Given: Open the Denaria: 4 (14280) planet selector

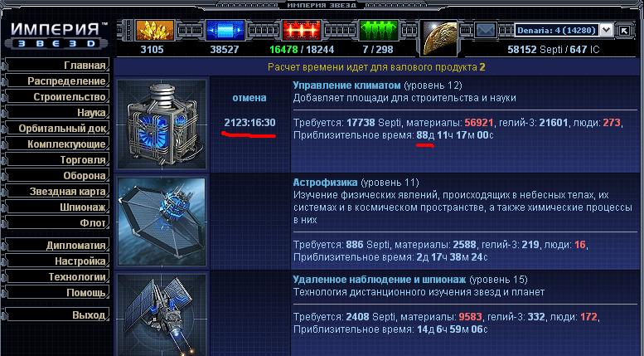Looking at the screenshot, I should pyautogui.click(x=564, y=30).
